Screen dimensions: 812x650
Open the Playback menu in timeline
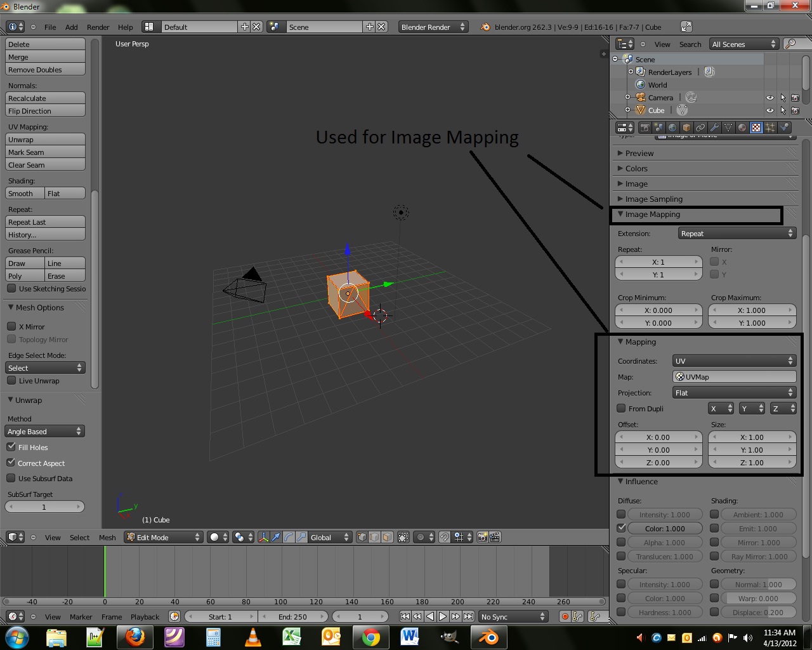145,616
